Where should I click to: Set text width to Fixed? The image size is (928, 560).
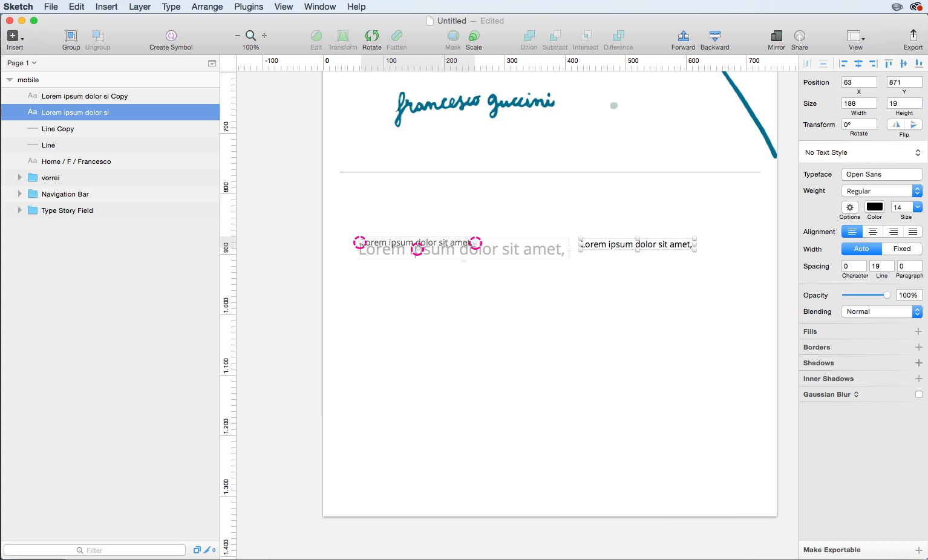(x=902, y=249)
